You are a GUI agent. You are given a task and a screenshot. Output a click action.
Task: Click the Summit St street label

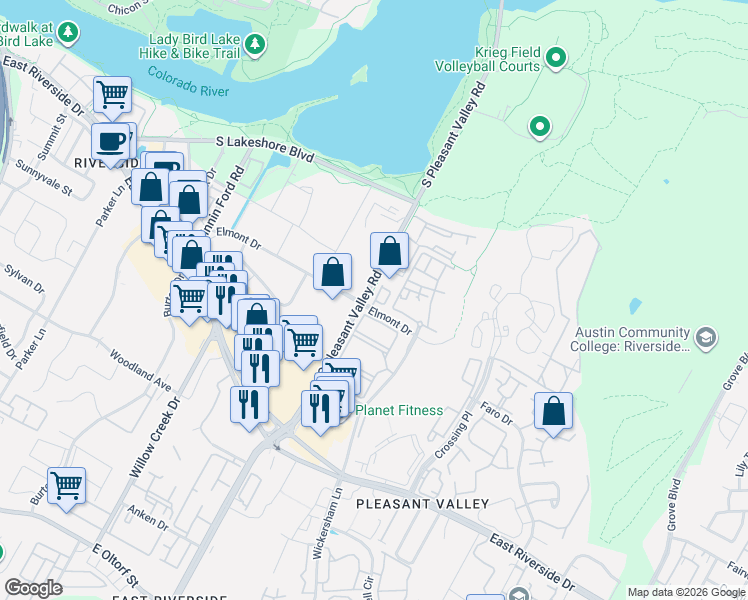[x=50, y=137]
